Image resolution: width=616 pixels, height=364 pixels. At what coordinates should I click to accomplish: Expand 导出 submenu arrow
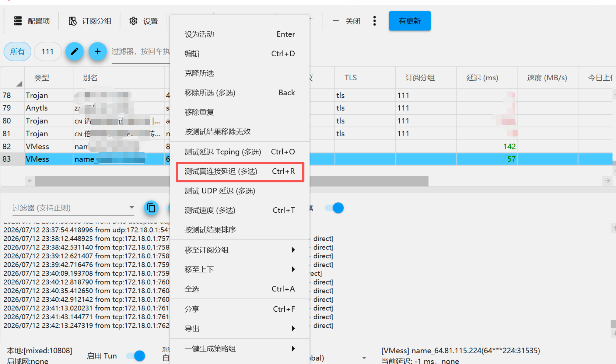point(293,328)
